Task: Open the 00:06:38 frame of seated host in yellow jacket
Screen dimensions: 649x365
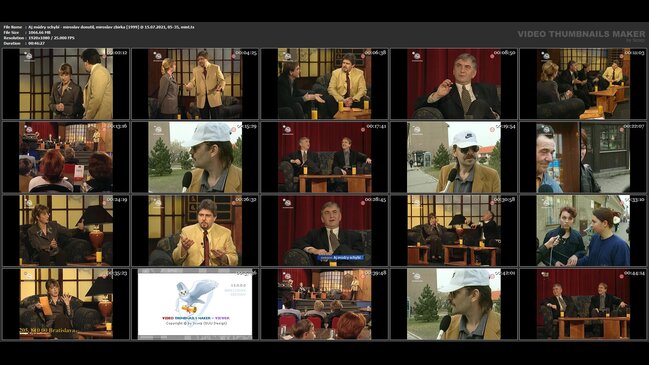Action: pyautogui.click(x=324, y=84)
